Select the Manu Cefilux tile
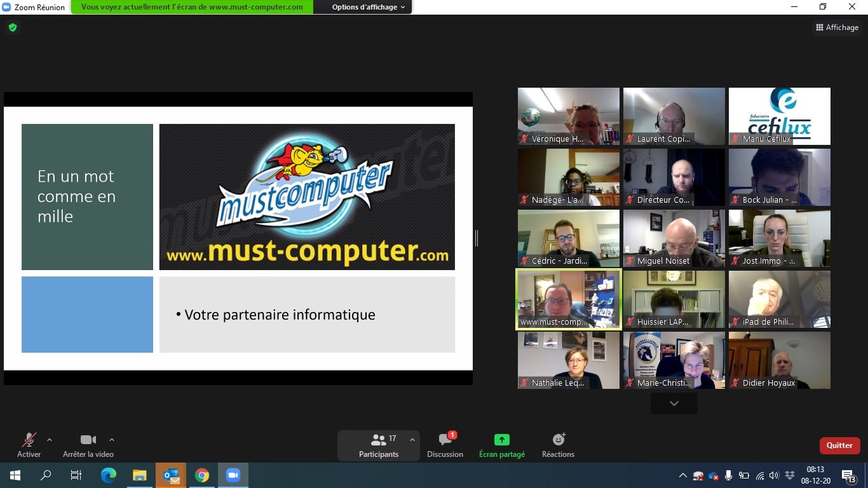The width and height of the screenshot is (868, 488). 780,116
